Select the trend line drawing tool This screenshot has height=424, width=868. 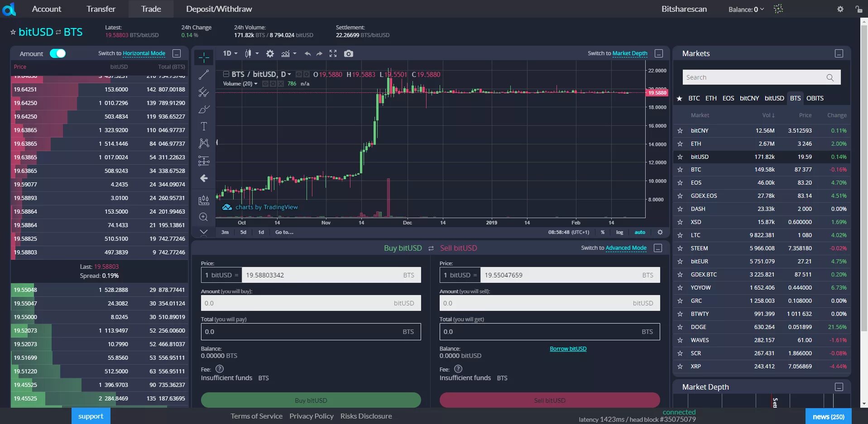point(203,75)
